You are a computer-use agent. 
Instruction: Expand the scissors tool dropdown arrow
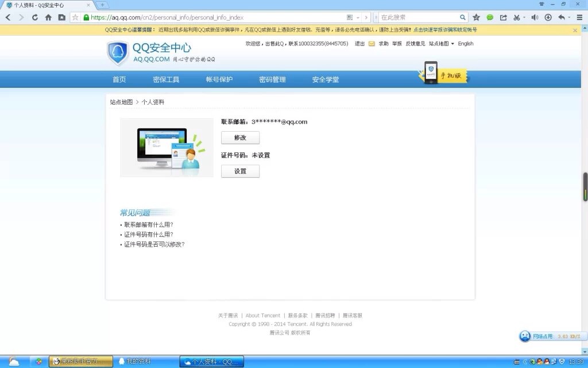pyautogui.click(x=524, y=18)
